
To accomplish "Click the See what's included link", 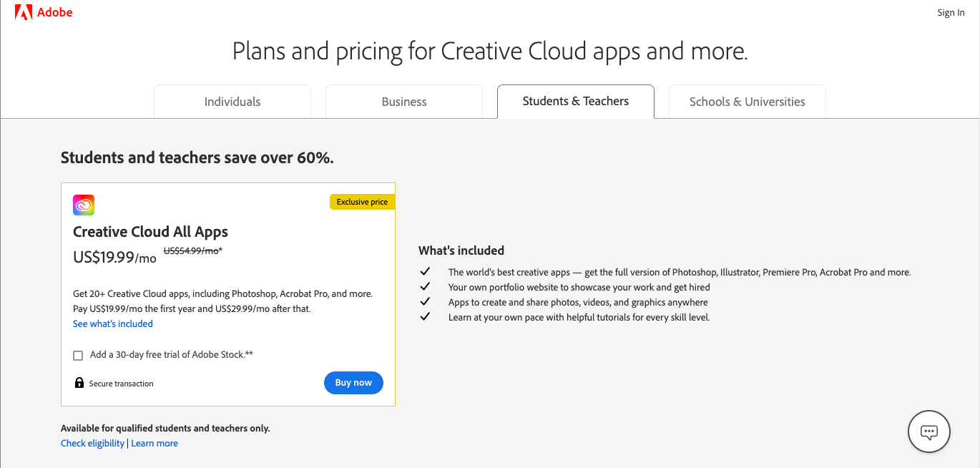I will 112,323.
